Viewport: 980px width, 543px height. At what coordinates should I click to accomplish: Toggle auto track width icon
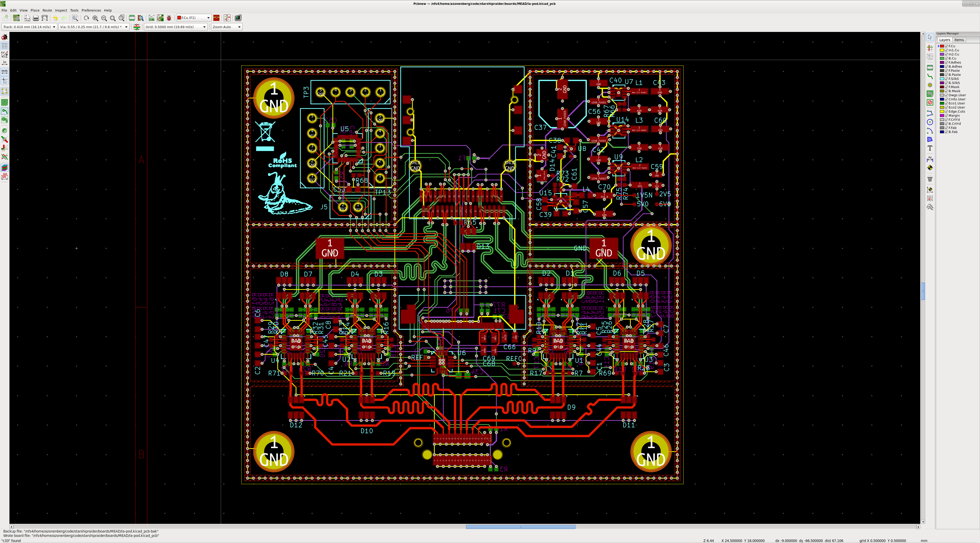(x=137, y=27)
